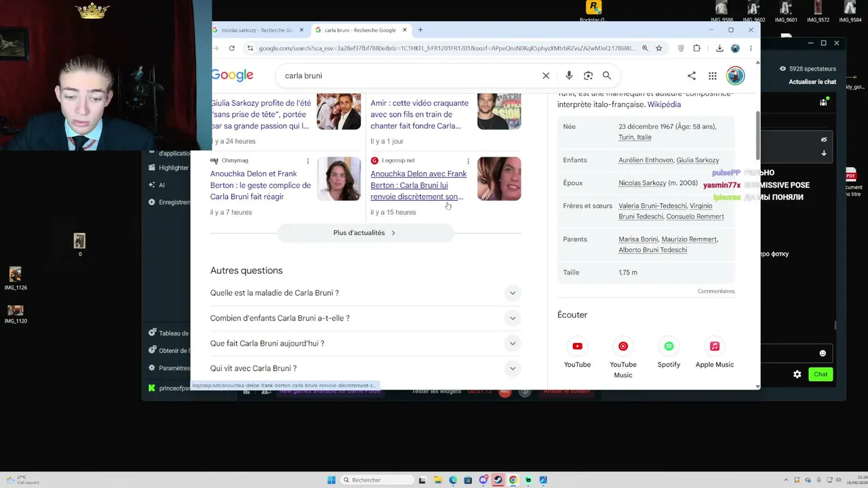Click the green Chat send button
This screenshot has width=868, height=488.
pos(821,374)
